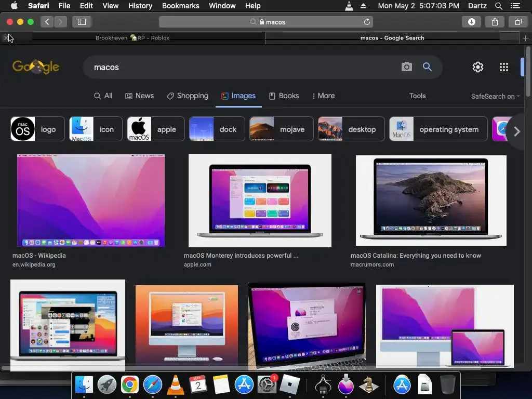The image size is (532, 399).
Task: Open Chess from the Dock
Action: pyautogui.click(x=369, y=385)
